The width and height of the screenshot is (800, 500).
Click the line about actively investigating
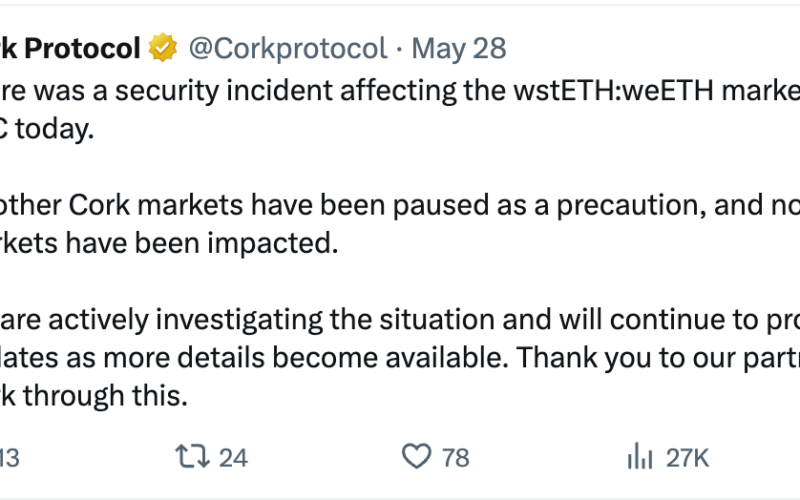400,320
